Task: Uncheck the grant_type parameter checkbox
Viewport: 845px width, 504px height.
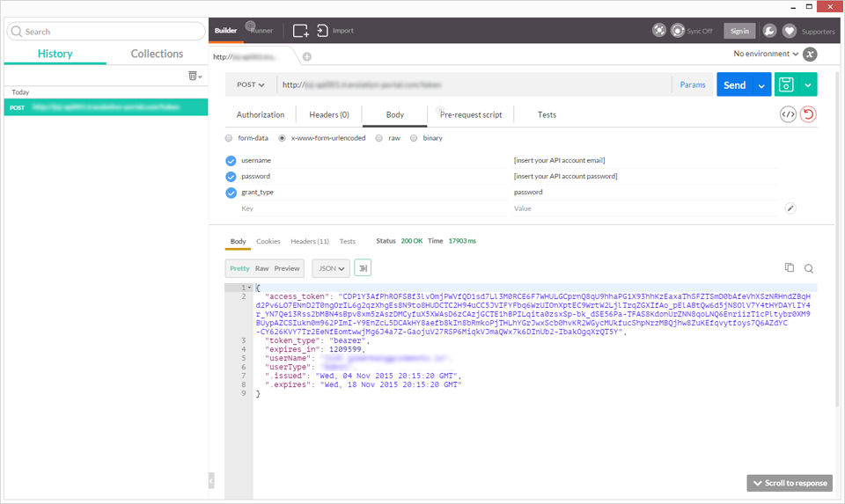Action: (x=231, y=193)
